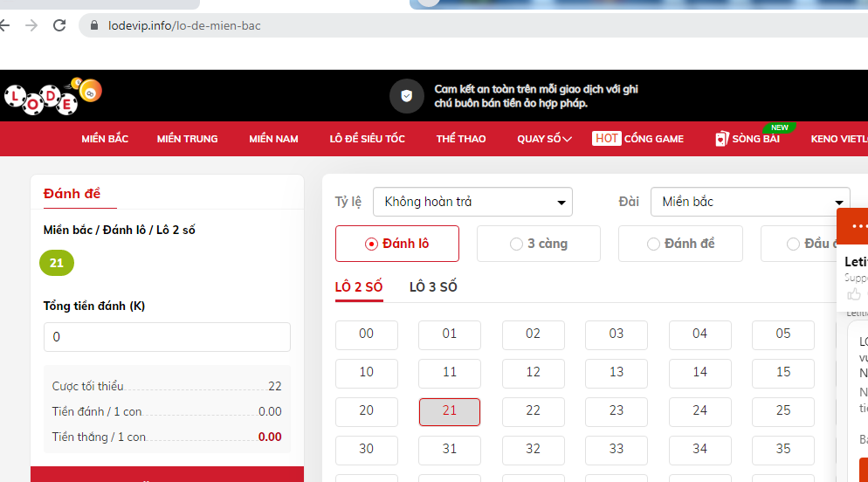Click the card icon beside Sòng Bài

tap(721, 139)
